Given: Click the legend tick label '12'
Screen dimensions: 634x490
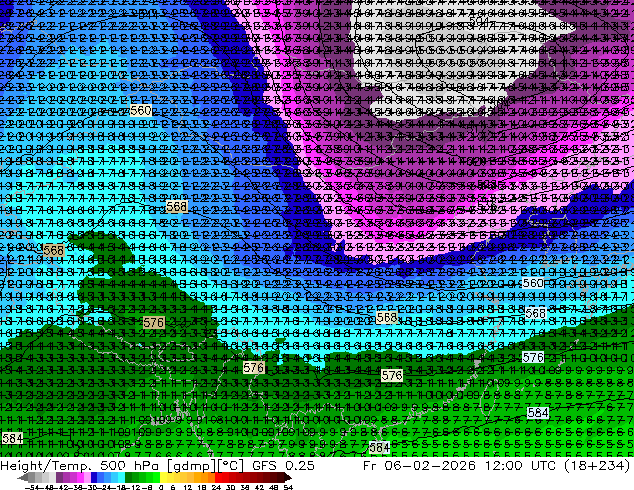Looking at the screenshot, I should click(188, 488).
